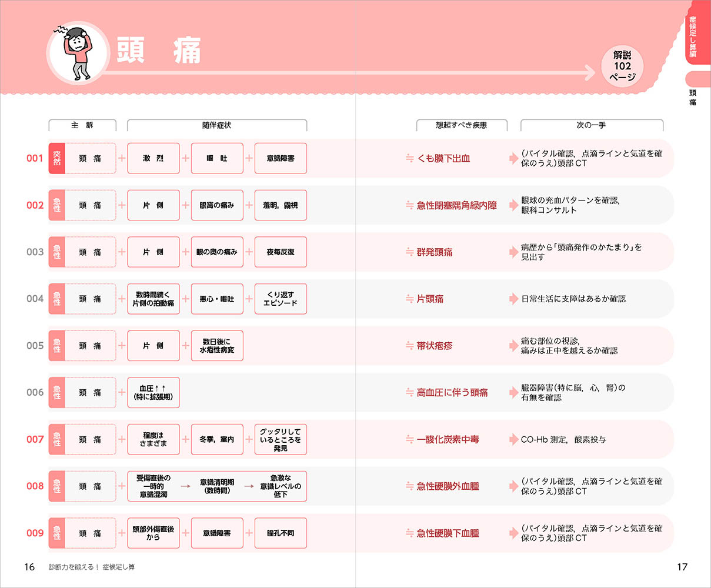711x588 pixels.
Task: Click row number 007
Action: coord(35,439)
